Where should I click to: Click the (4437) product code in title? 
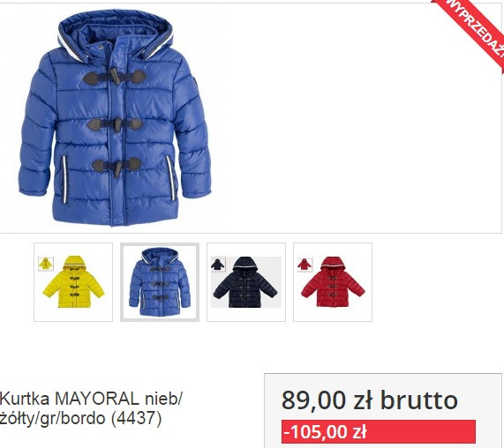click(x=136, y=418)
